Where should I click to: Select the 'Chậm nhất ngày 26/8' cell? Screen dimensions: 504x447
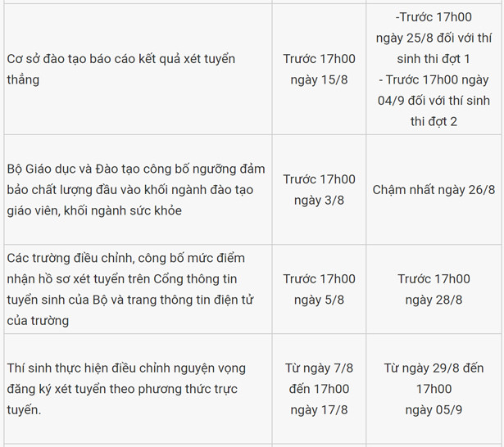[434, 189]
